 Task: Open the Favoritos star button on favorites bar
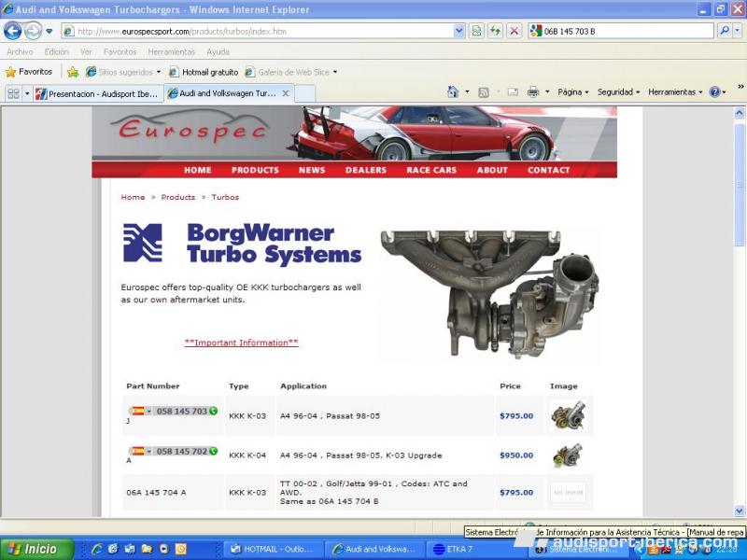(29, 72)
